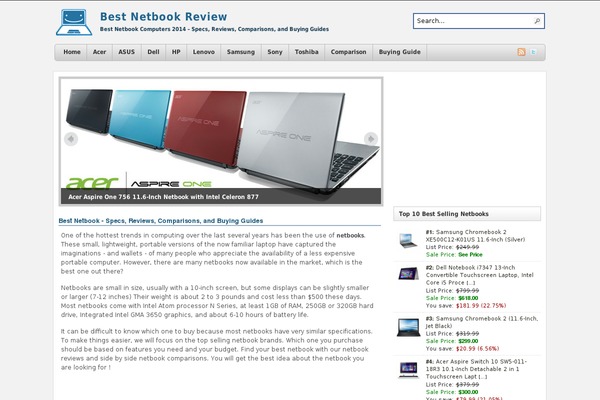Click the $20.99 (6.56%) savings text
This screenshot has width=600, height=400.
478,349
